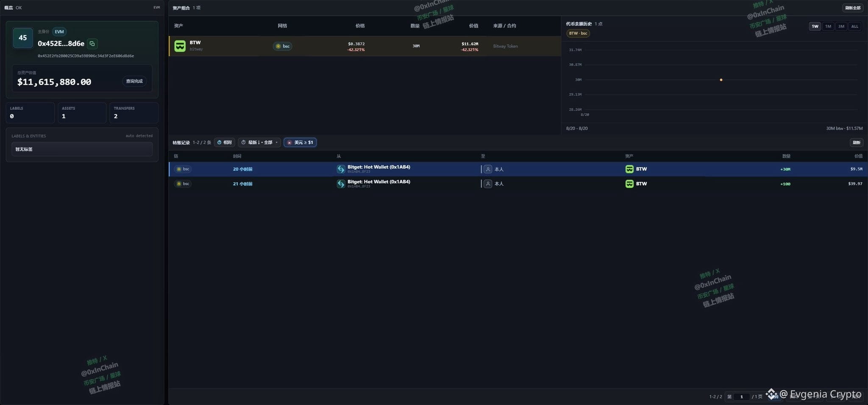Click the 30M btw · $11.57M chart summary
This screenshot has height=405, width=868.
[844, 128]
